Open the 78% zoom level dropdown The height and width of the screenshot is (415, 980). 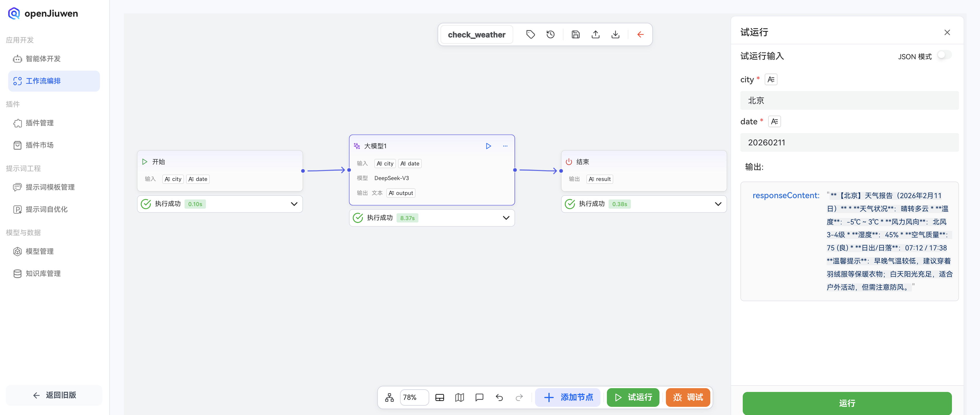(414, 397)
